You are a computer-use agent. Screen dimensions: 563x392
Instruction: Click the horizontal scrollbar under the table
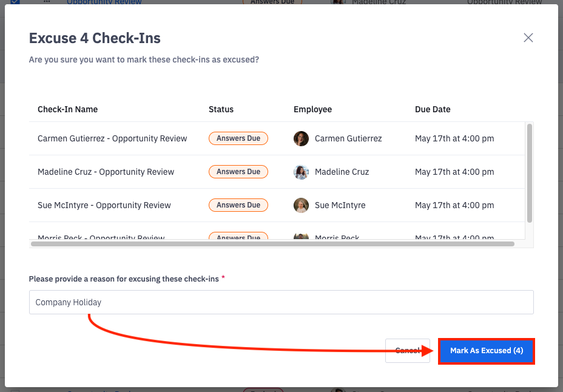tap(272, 244)
